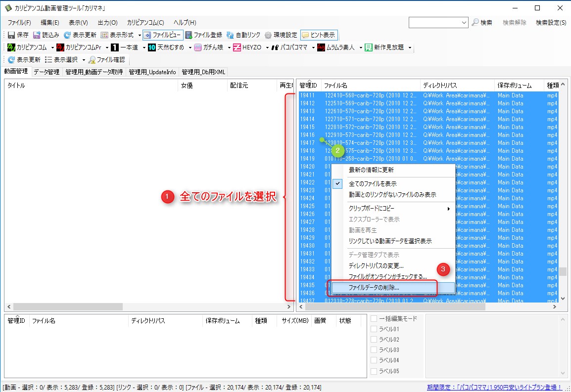This screenshot has width=571, height=392.
Task: Check the ラベル01 checkbox
Action: (x=374, y=329)
